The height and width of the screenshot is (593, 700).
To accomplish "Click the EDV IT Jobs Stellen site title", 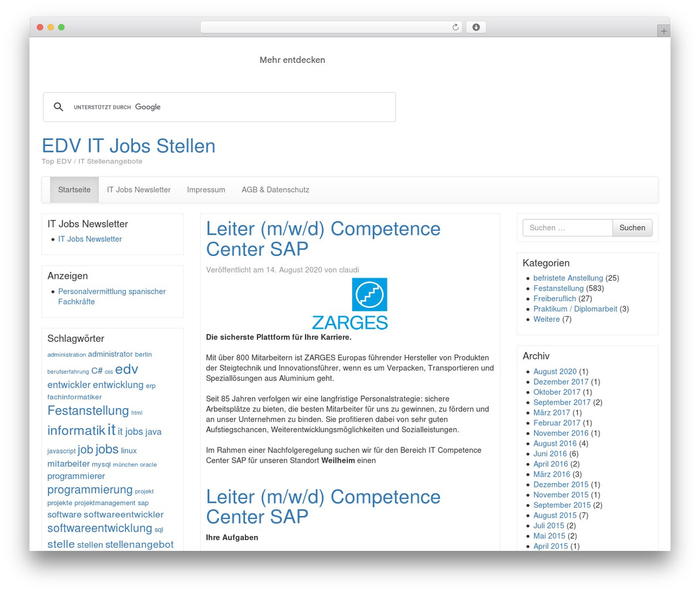I will pyautogui.click(x=129, y=146).
